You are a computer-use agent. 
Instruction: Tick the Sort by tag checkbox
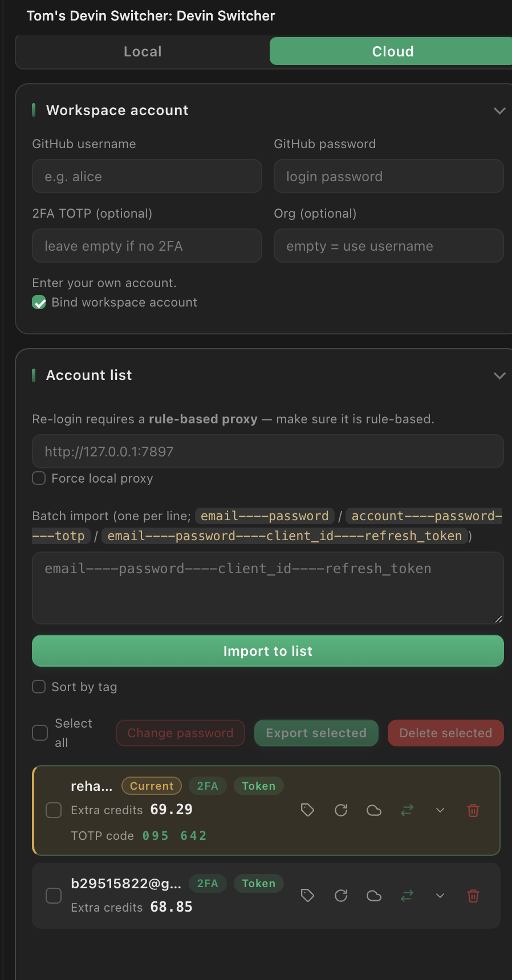click(39, 687)
